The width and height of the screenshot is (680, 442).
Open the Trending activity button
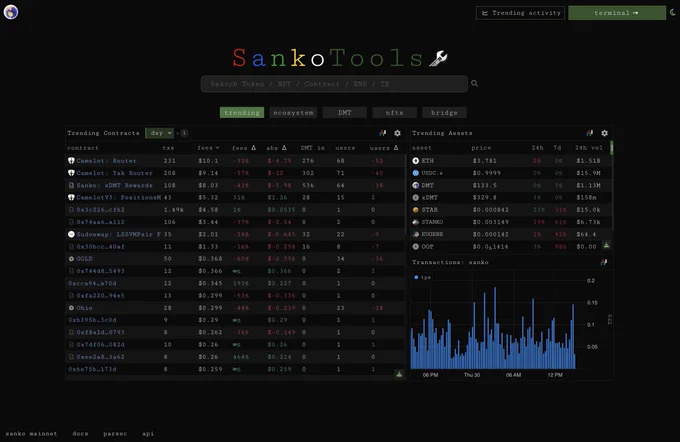point(520,13)
